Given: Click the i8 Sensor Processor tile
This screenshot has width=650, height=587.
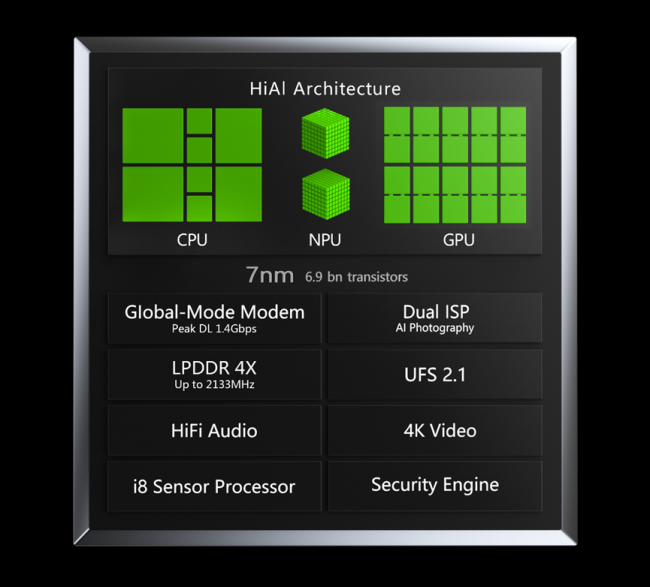Looking at the screenshot, I should coord(214,486).
